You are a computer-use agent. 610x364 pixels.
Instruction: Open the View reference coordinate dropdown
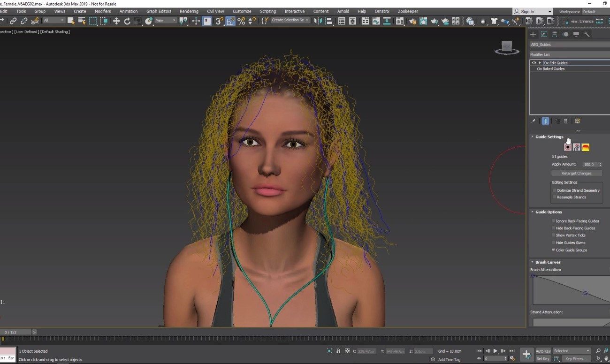166,21
